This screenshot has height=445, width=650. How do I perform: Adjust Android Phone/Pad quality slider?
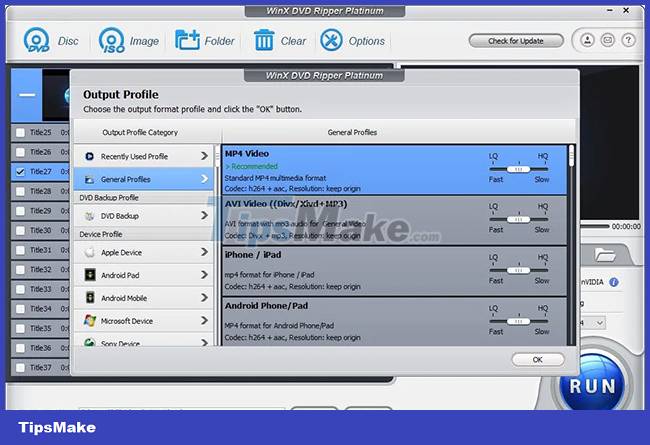click(x=518, y=321)
